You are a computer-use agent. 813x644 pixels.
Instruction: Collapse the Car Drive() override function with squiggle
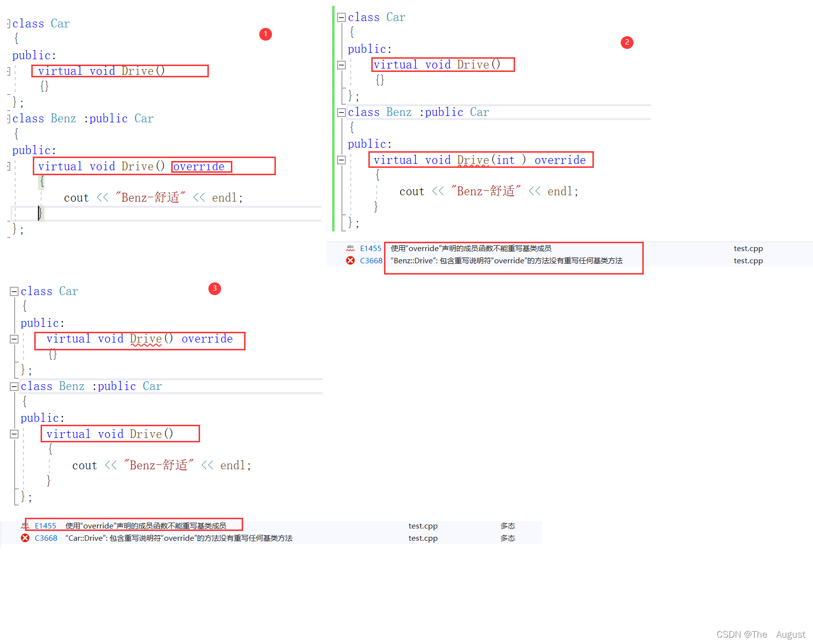[x=14, y=339]
